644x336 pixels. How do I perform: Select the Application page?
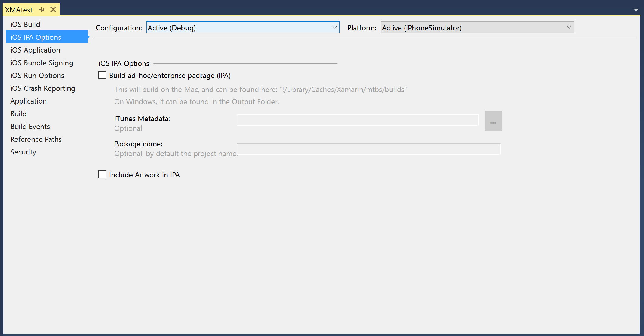point(29,101)
